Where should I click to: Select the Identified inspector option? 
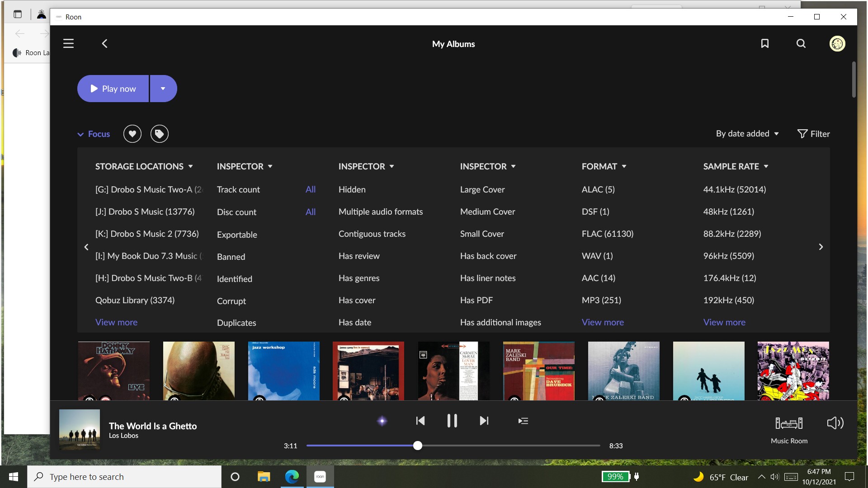pos(235,279)
